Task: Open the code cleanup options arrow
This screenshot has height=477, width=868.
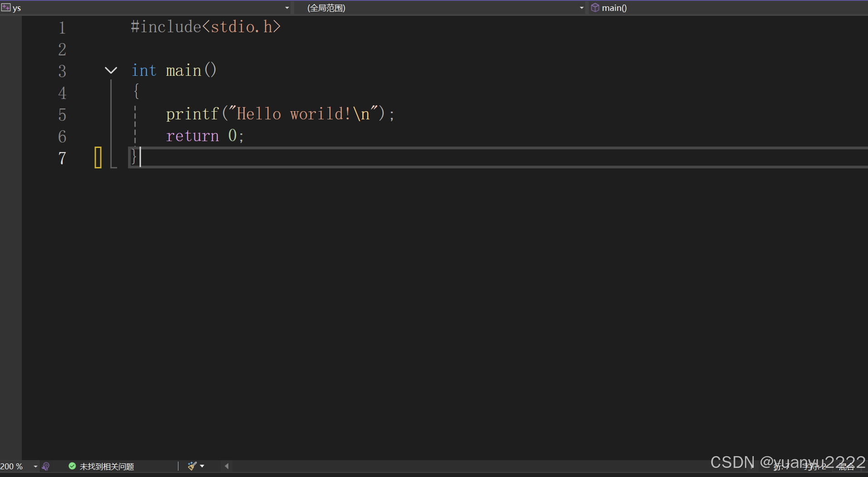Action: coord(202,466)
